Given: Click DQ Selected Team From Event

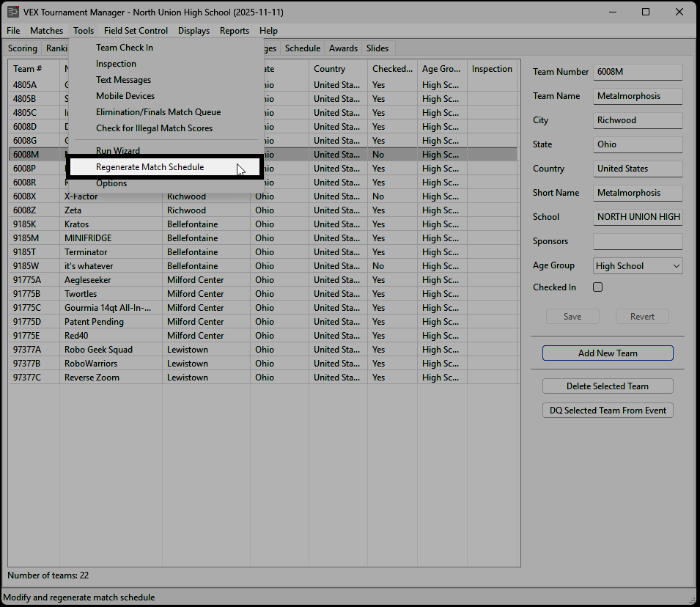Looking at the screenshot, I should [608, 410].
